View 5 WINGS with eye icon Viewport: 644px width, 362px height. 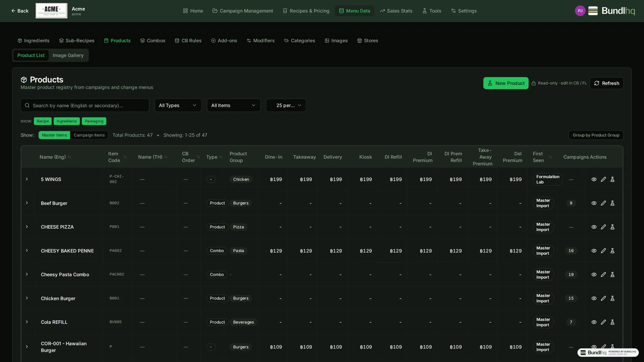tap(594, 179)
